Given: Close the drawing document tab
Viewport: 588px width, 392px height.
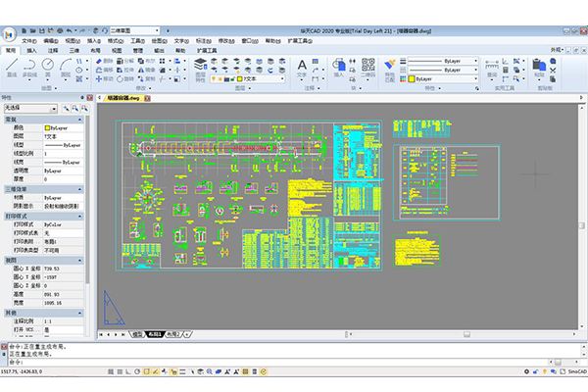Looking at the screenshot, I should [x=147, y=98].
